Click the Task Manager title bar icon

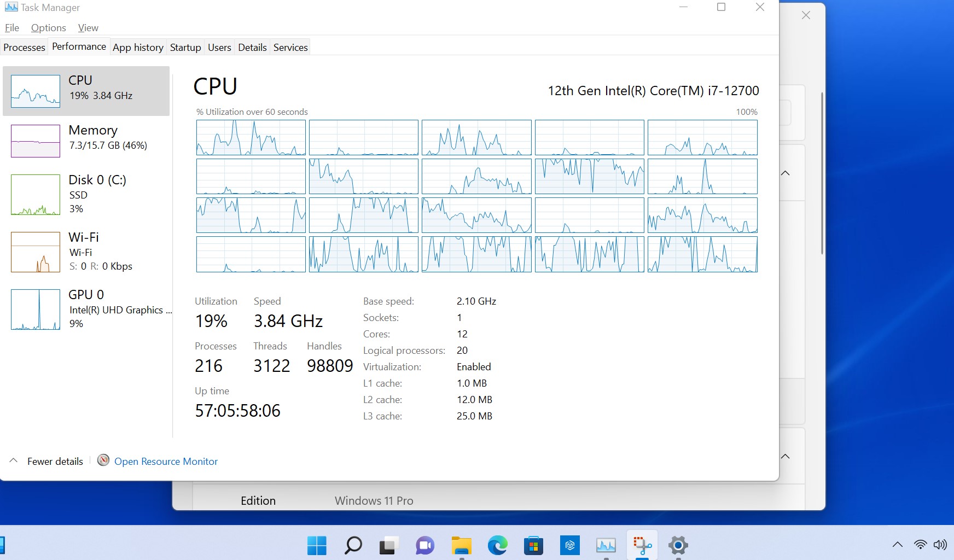pos(11,7)
